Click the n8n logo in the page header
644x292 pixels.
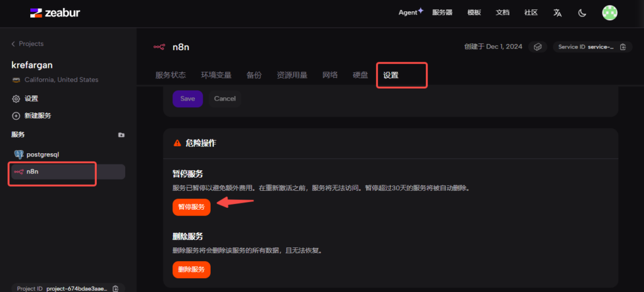159,47
